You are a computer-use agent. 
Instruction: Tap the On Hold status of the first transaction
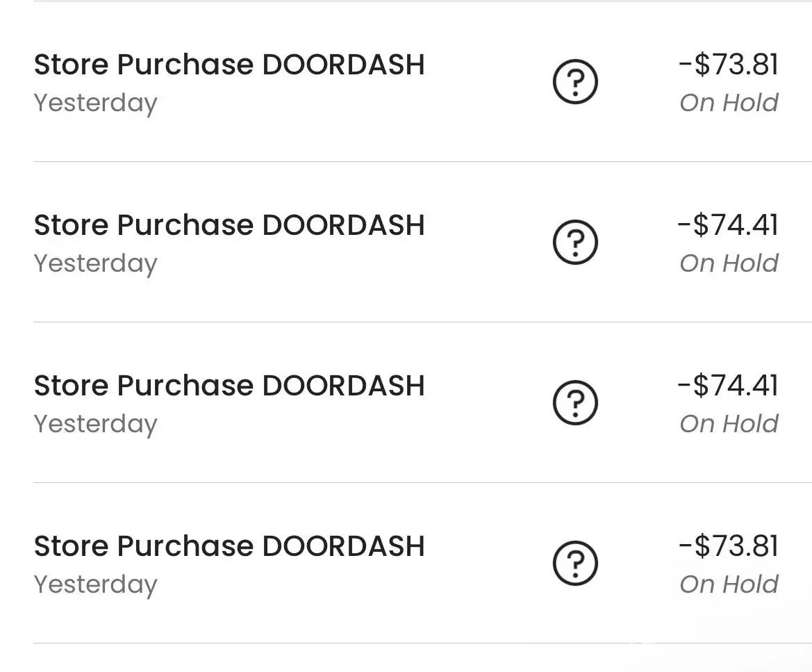pyautogui.click(x=729, y=103)
